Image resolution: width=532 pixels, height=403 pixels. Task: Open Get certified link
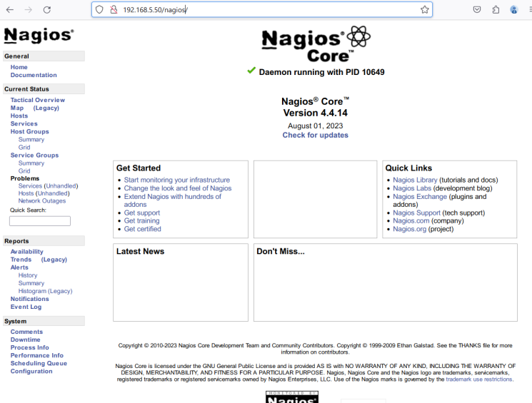[x=143, y=229]
